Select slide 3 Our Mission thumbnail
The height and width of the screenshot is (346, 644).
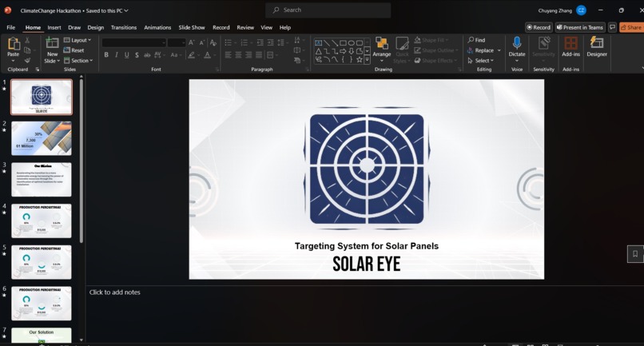[x=42, y=180]
